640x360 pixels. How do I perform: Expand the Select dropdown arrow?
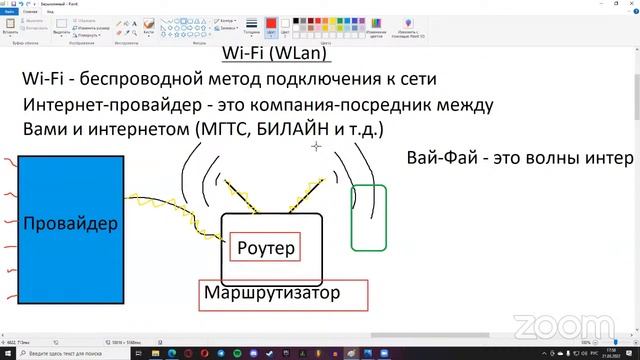point(62,36)
